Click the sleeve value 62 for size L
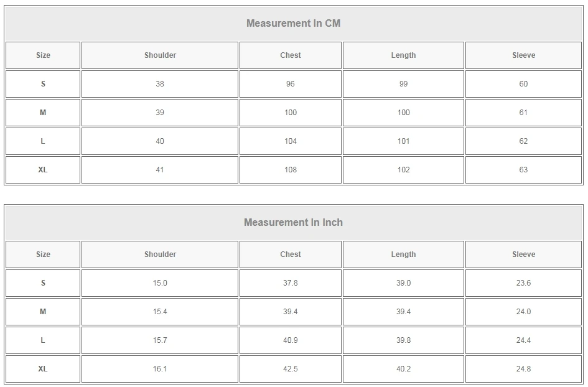This screenshot has width=588, height=387. (523, 141)
